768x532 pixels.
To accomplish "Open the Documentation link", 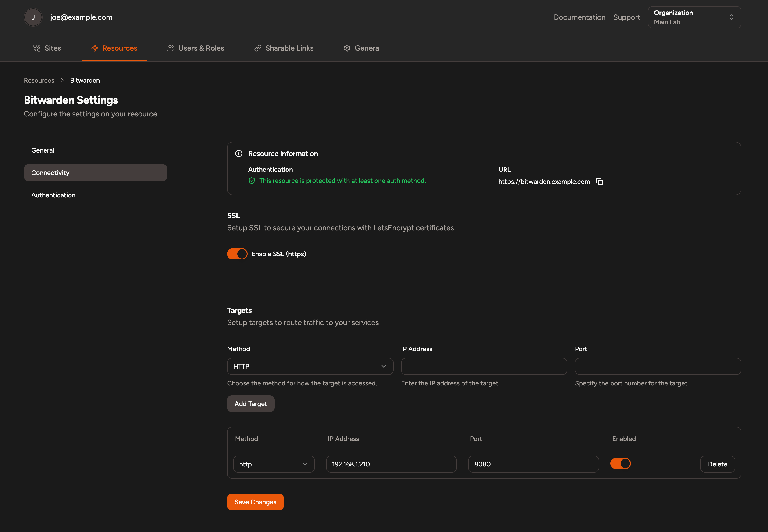I will (580, 17).
